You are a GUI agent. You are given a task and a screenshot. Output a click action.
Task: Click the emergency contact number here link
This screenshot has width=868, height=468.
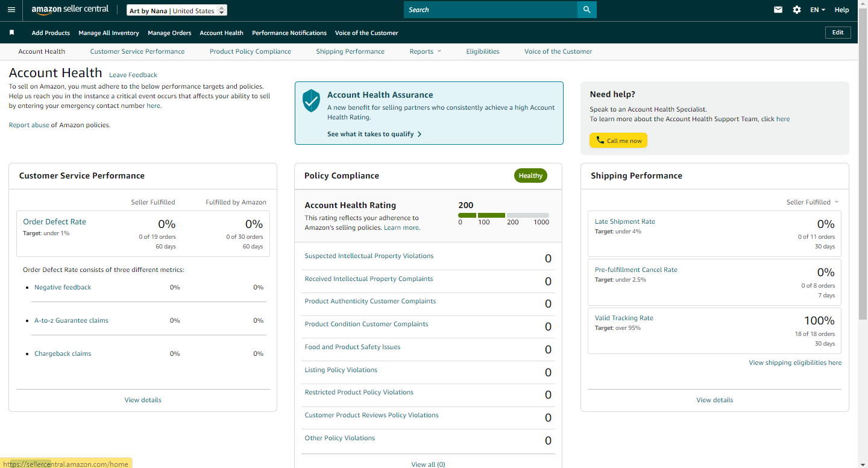154,106
